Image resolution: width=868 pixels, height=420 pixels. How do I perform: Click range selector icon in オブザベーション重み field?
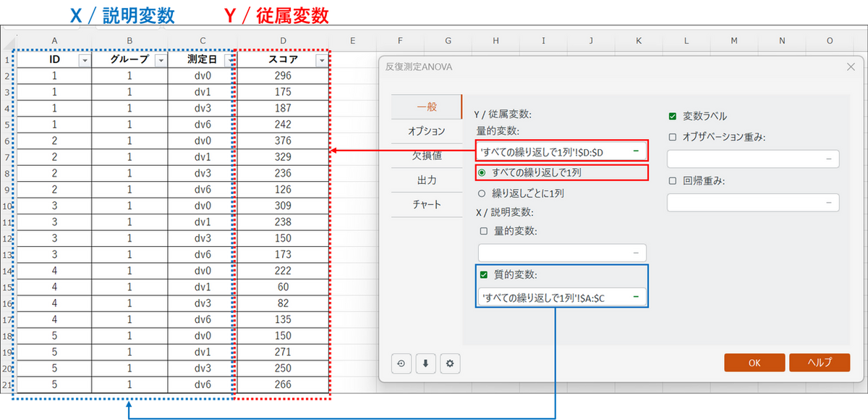[x=829, y=159]
